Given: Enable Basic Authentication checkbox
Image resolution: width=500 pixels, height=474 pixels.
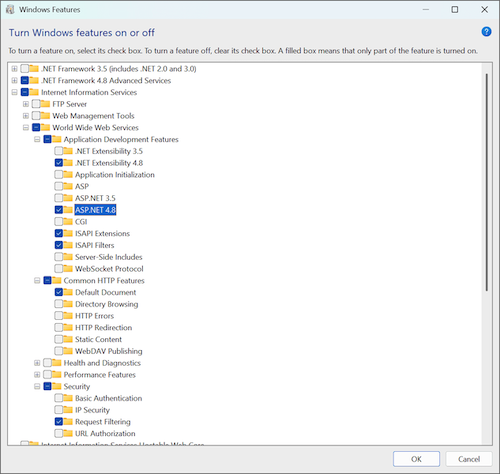Looking at the screenshot, I should pos(59,398).
